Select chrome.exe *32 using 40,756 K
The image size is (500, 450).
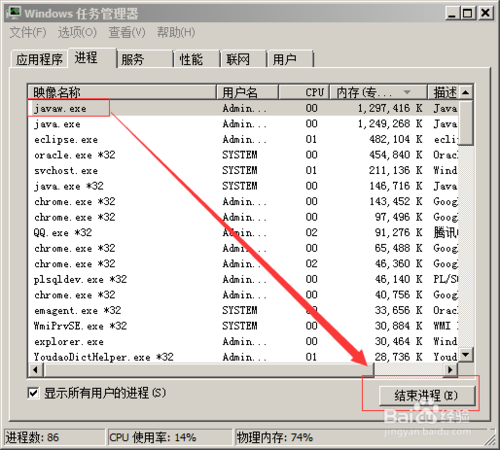coord(243,295)
